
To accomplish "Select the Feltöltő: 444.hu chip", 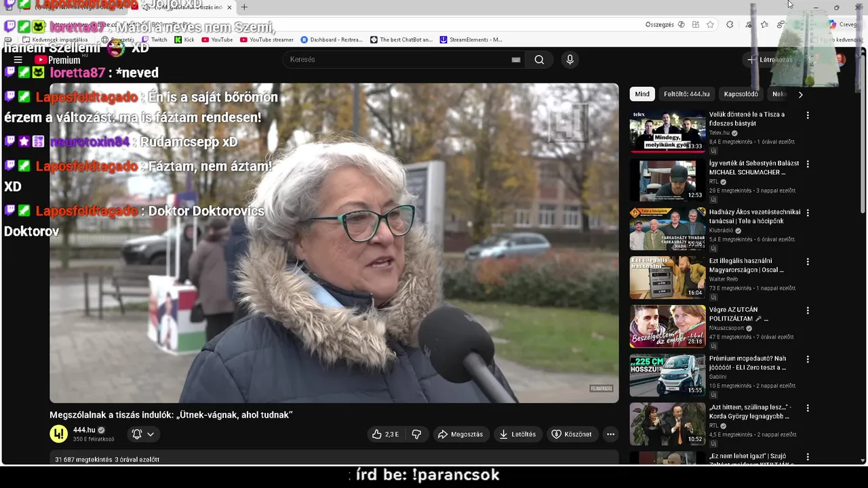I will click(686, 94).
